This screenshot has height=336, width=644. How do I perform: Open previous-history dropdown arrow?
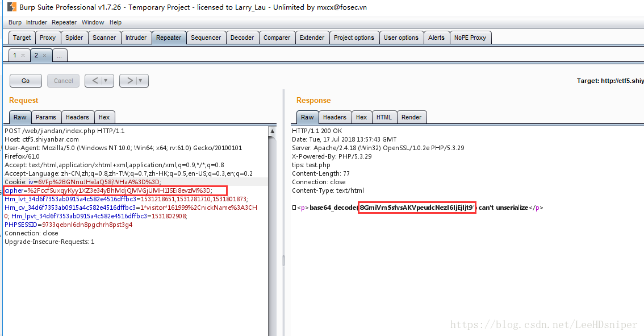(106, 81)
